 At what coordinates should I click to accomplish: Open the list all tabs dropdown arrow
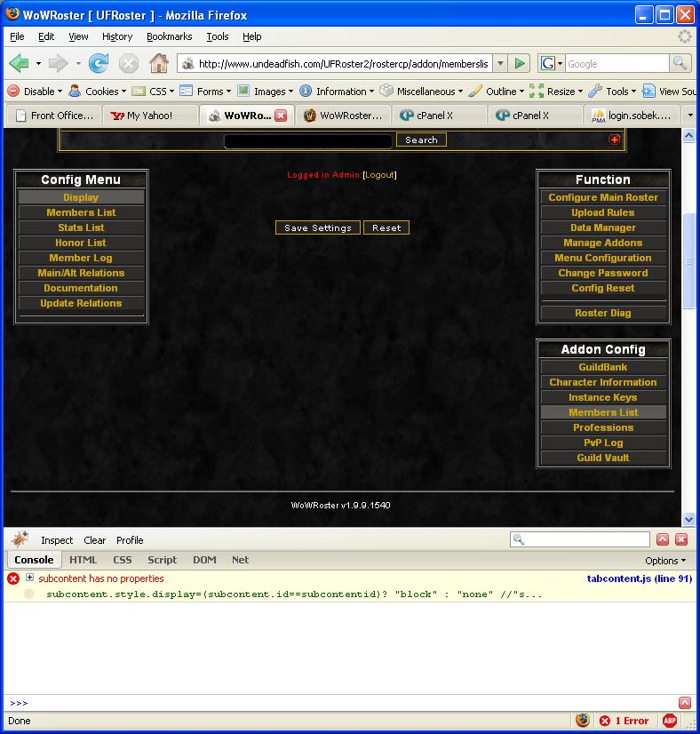click(690, 116)
